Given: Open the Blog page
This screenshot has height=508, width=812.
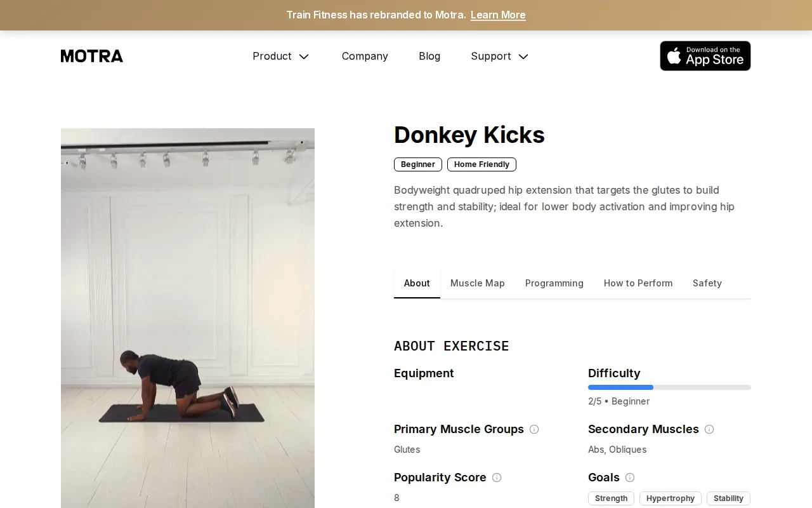Looking at the screenshot, I should pos(429,56).
